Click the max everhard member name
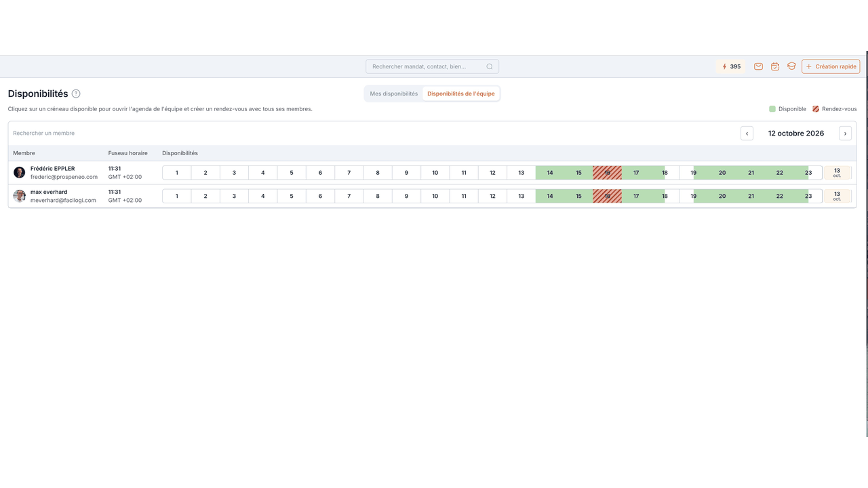 (49, 192)
